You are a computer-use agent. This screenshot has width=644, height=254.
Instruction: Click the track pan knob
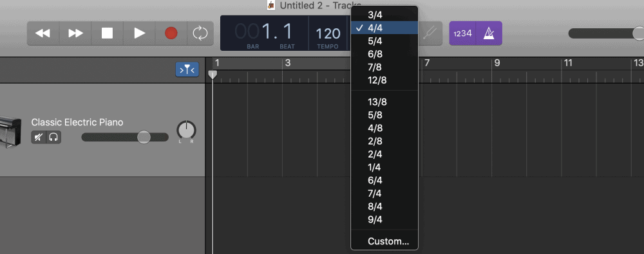(187, 131)
